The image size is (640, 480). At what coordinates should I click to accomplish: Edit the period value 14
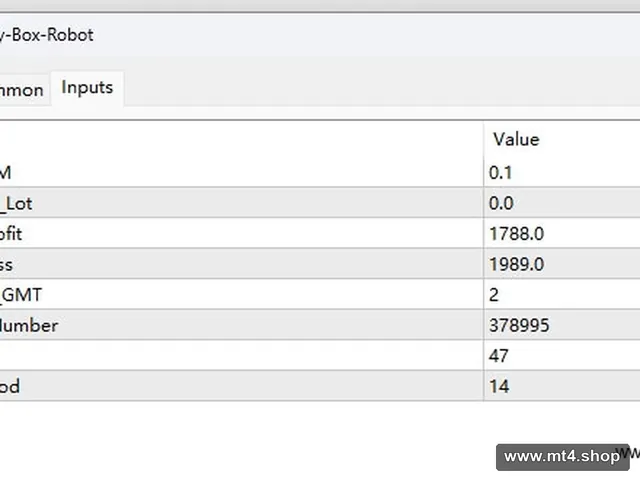click(562, 386)
